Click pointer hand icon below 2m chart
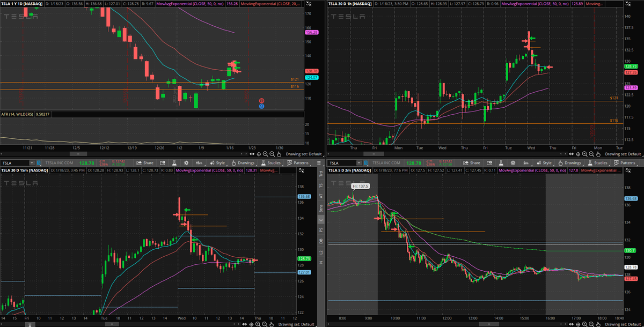Screen dimensions: 644x327 [x=598, y=324]
